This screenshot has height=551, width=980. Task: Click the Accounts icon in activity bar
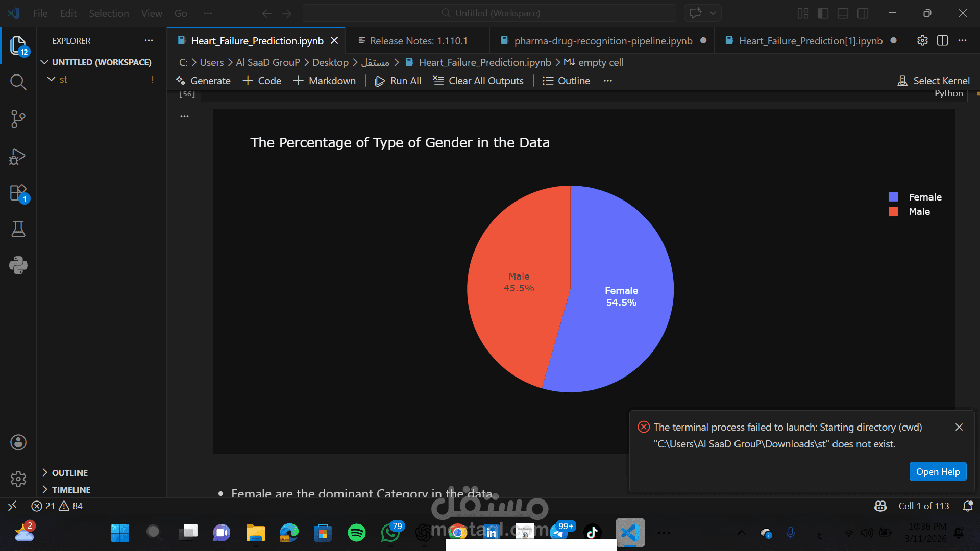coord(18,442)
